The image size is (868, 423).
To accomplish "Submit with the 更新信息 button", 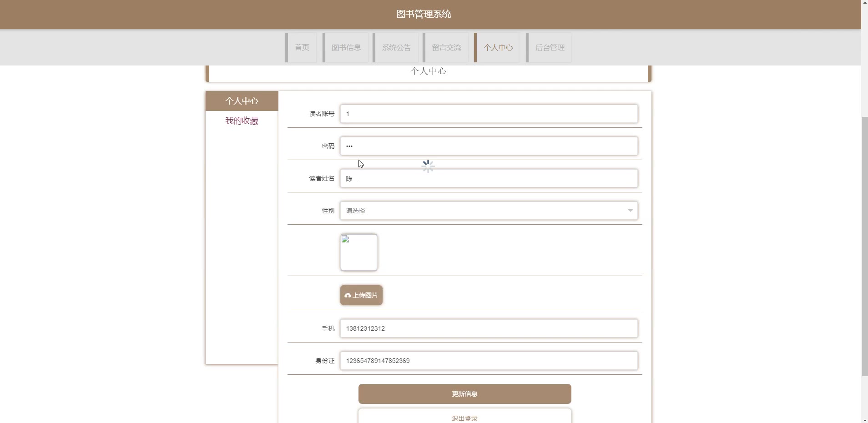I will (x=464, y=394).
